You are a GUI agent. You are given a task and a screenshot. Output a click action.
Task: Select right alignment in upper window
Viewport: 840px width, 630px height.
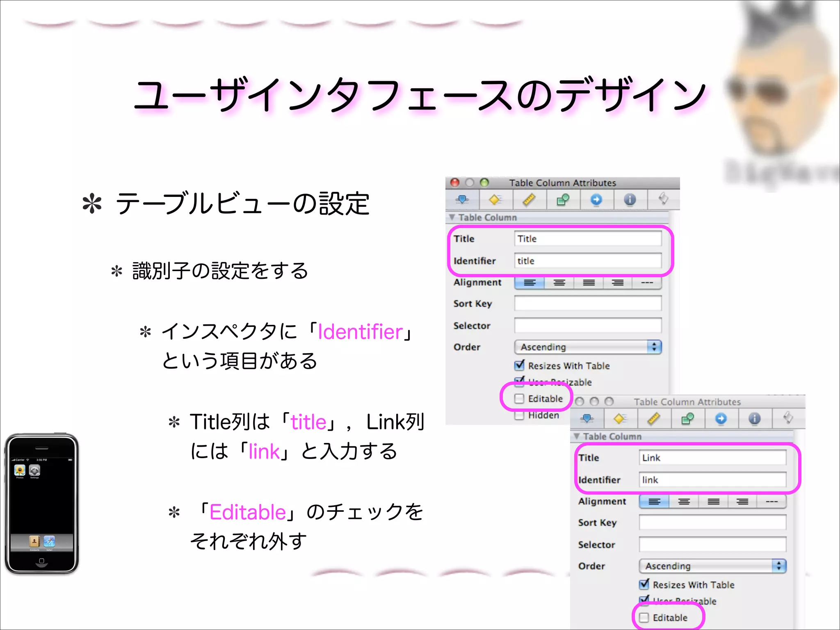point(618,283)
